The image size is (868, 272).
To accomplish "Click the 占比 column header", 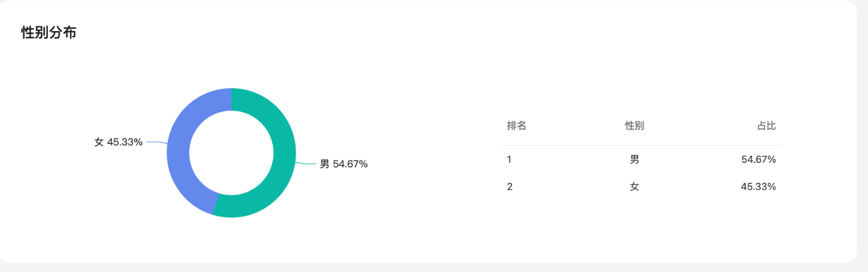I will [766, 126].
